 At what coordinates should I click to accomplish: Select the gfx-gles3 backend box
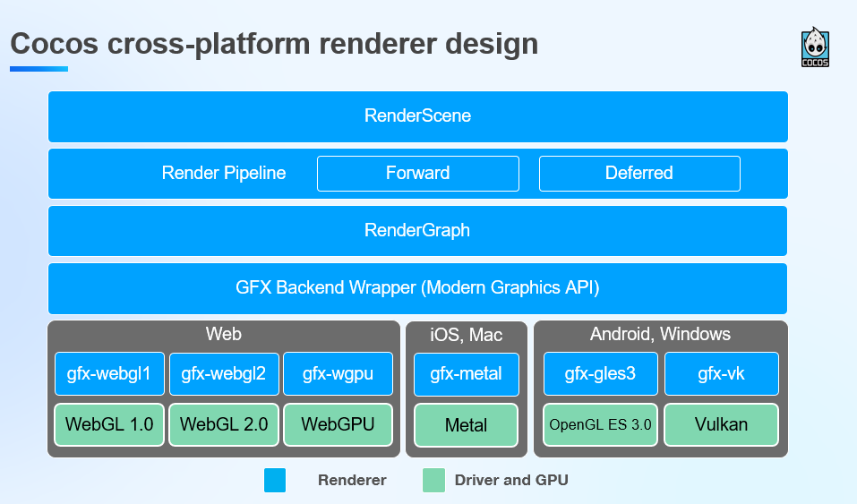(600, 374)
